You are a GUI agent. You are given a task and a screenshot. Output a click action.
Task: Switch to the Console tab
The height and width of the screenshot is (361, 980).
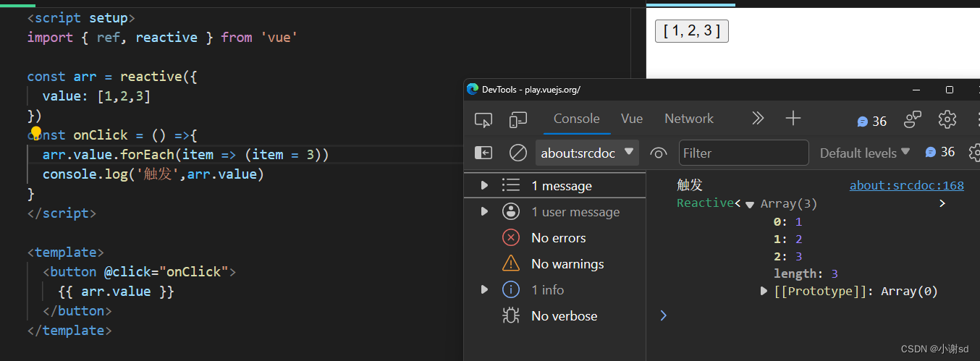(577, 119)
